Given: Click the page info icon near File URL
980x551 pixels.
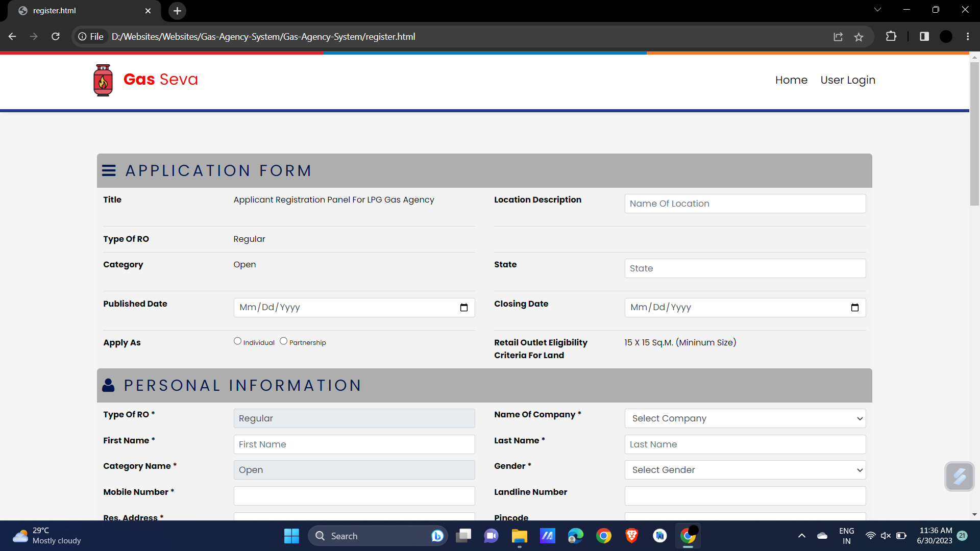Looking at the screenshot, I should pyautogui.click(x=82, y=36).
